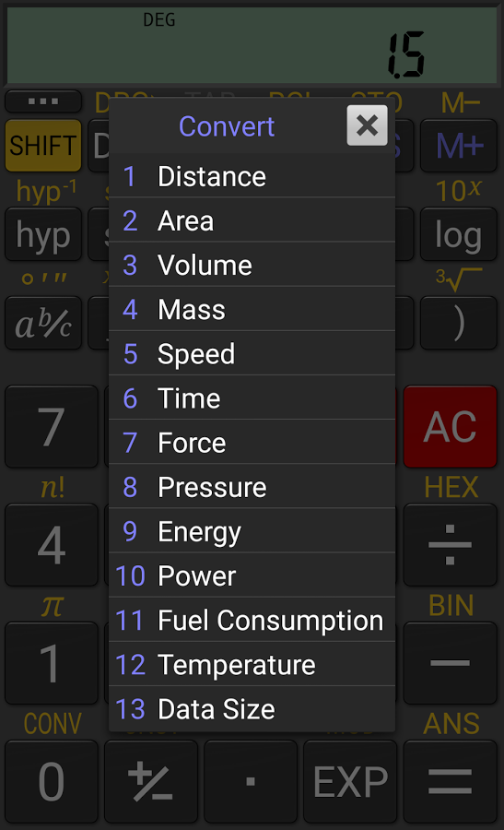Open Volume conversions
This screenshot has height=830, width=504.
coord(252,265)
